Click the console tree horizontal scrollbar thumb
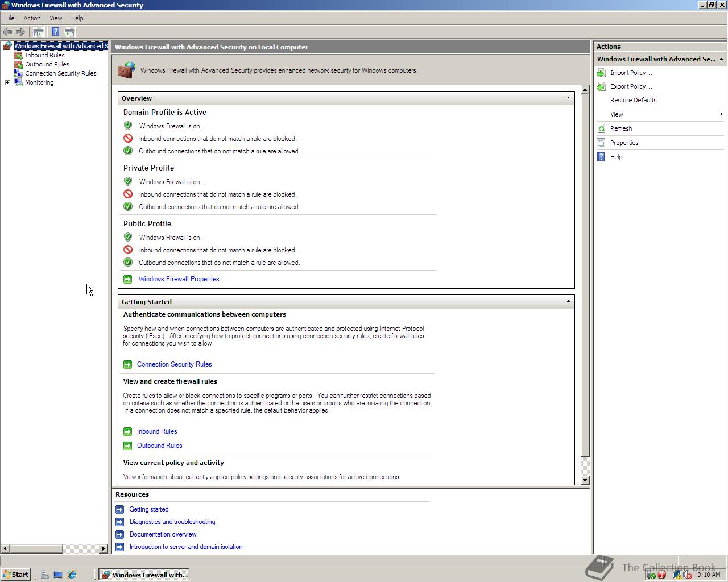The width and height of the screenshot is (728, 582). point(36,548)
